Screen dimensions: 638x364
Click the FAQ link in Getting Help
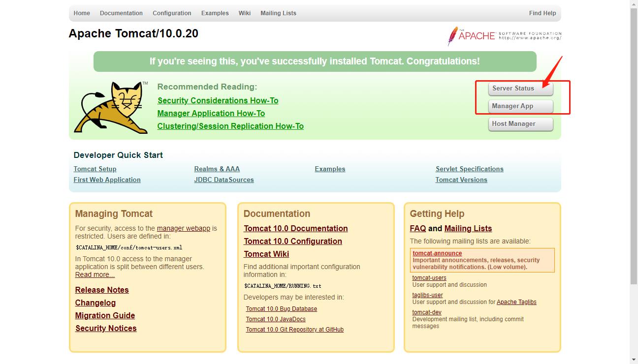[418, 228]
